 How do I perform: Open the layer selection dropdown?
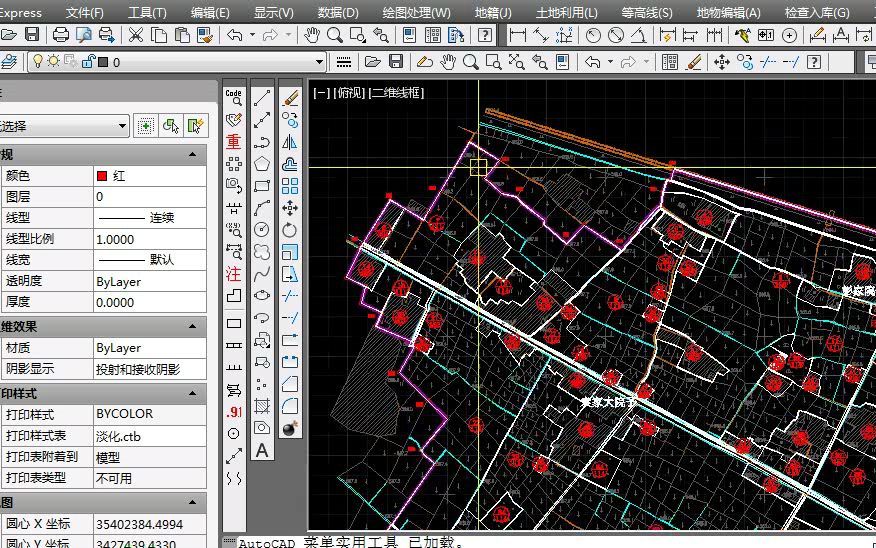click(320, 62)
